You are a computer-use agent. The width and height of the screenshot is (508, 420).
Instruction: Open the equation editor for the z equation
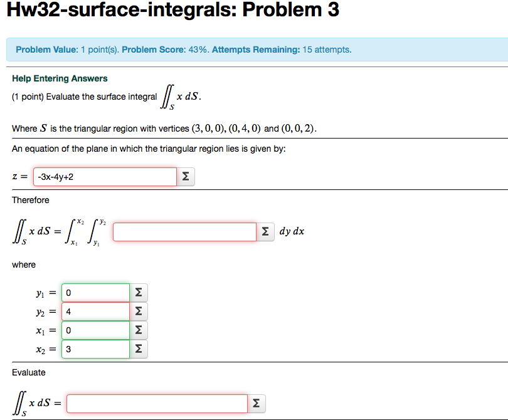185,177
